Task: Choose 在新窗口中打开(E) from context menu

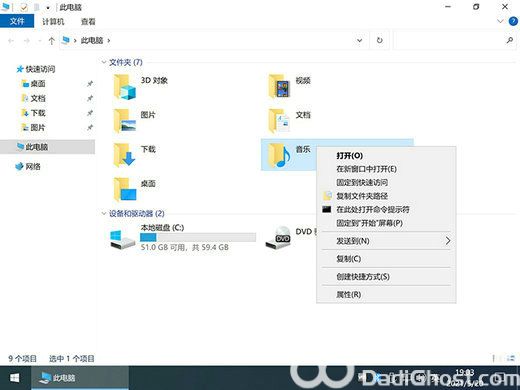Action: pos(386,169)
